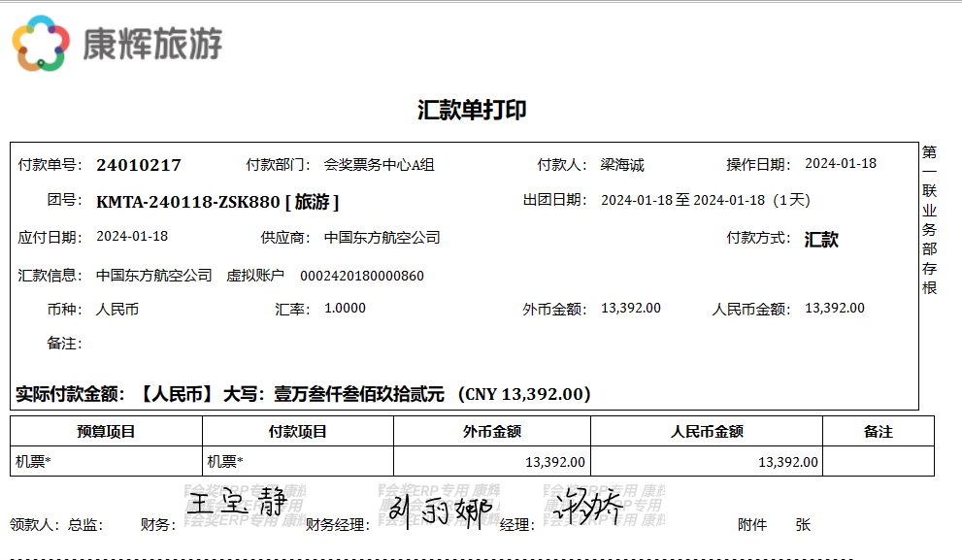Image resolution: width=962 pixels, height=560 pixels.
Task: Select payment order number 24010217
Action: click(139, 165)
